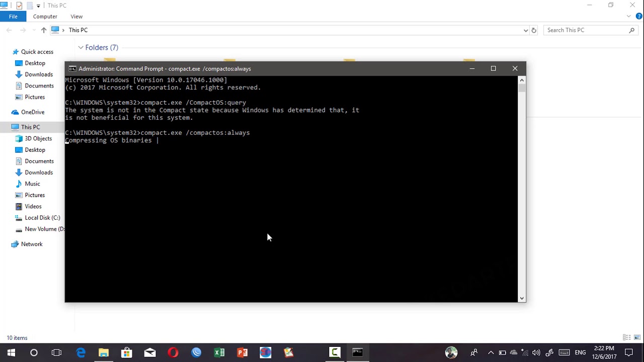644x362 pixels.
Task: Open Music folder in navigation pane
Action: (x=32, y=184)
